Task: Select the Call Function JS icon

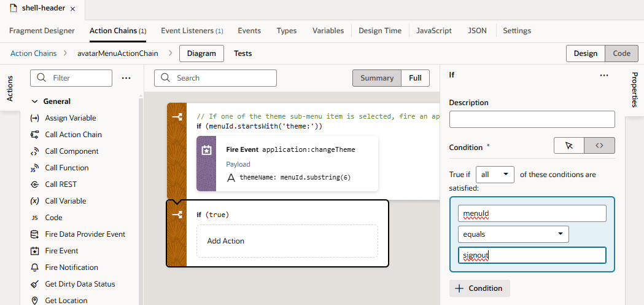Action: pyautogui.click(x=34, y=168)
